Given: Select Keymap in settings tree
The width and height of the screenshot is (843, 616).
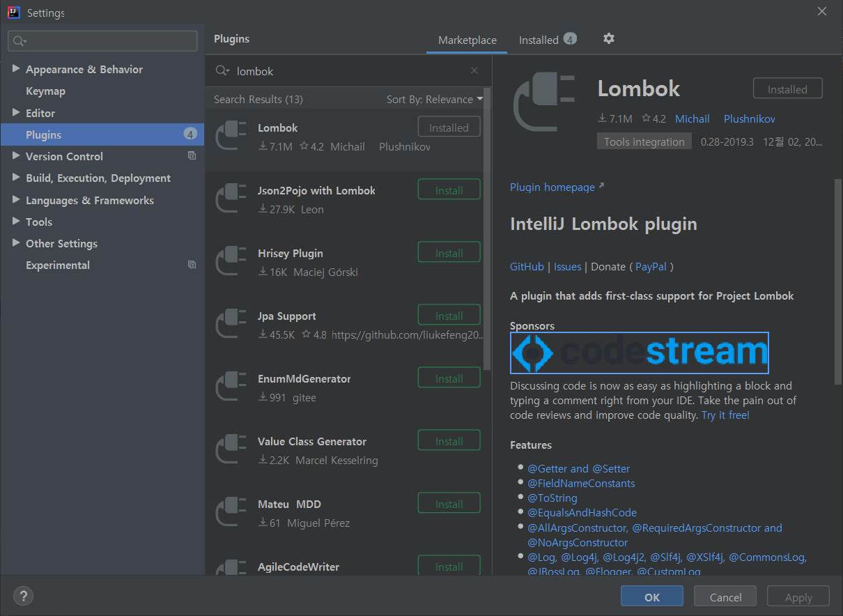Looking at the screenshot, I should coord(45,91).
